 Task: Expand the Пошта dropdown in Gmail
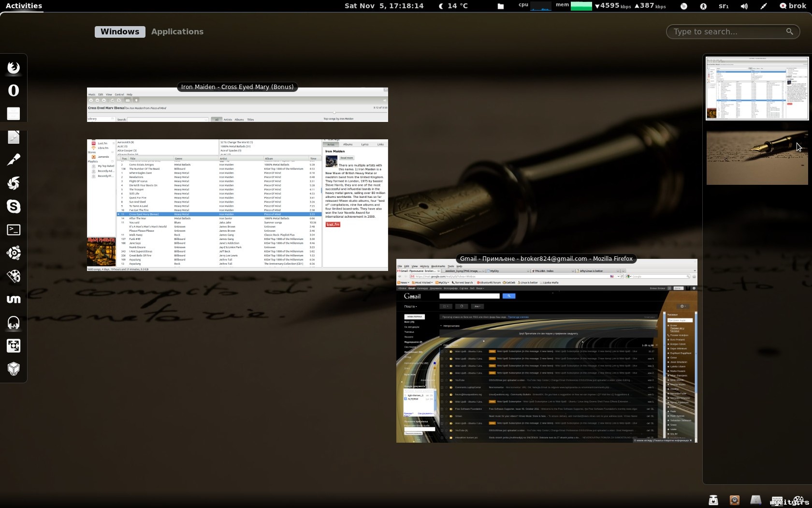click(x=410, y=306)
